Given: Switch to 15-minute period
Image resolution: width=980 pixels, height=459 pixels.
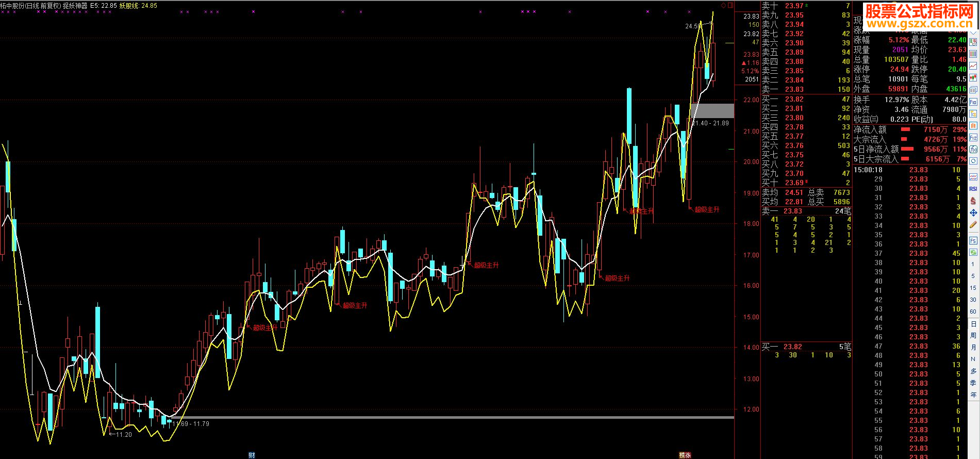Looking at the screenshot, I should [x=973, y=288].
